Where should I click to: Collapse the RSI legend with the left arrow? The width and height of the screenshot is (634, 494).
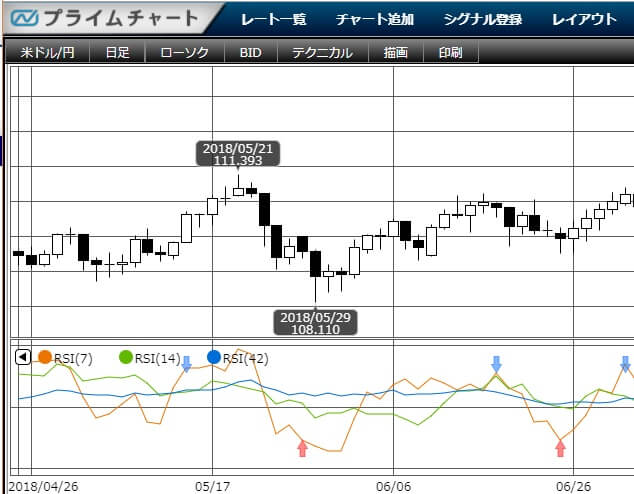[23, 357]
